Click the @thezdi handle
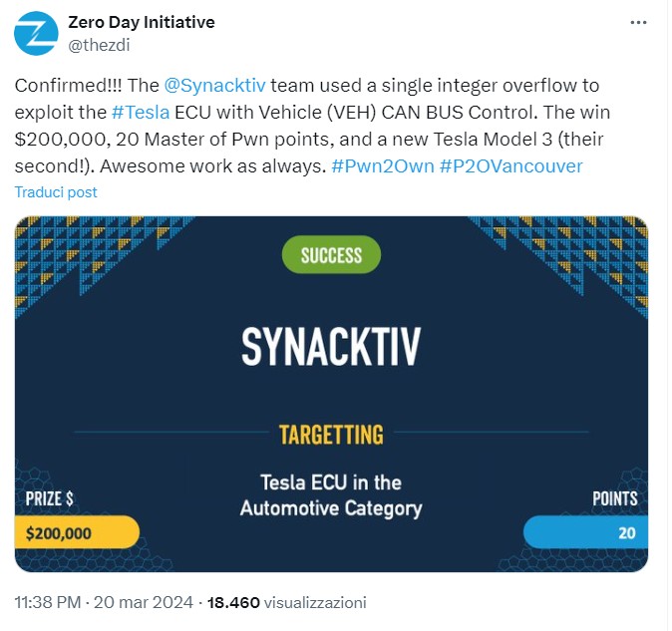The width and height of the screenshot is (672, 631). tap(101, 43)
